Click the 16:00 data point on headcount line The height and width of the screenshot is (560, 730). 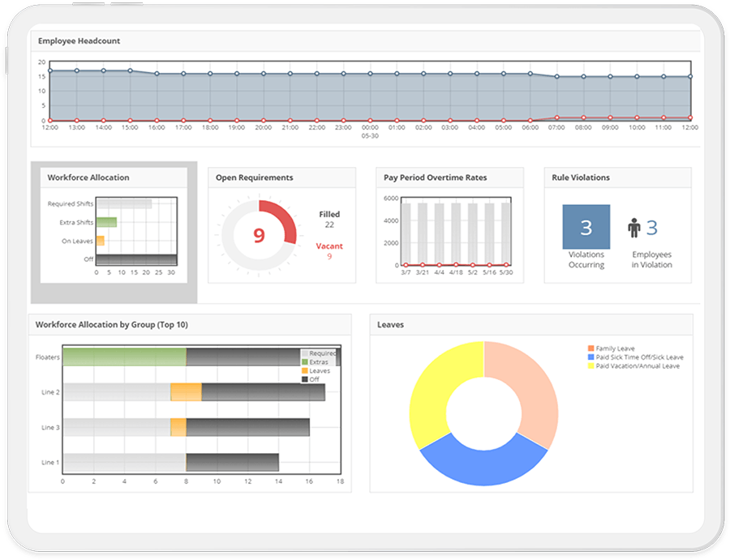click(x=157, y=74)
